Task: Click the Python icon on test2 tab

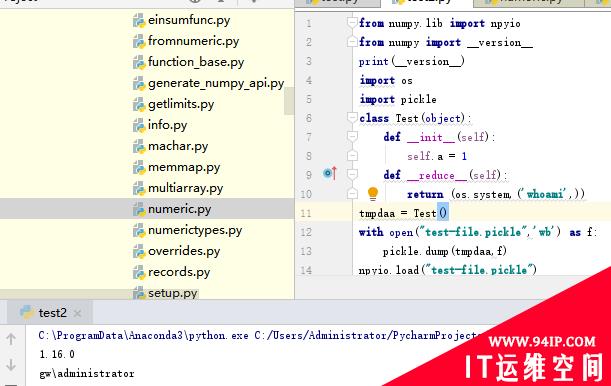Action: pos(27,312)
